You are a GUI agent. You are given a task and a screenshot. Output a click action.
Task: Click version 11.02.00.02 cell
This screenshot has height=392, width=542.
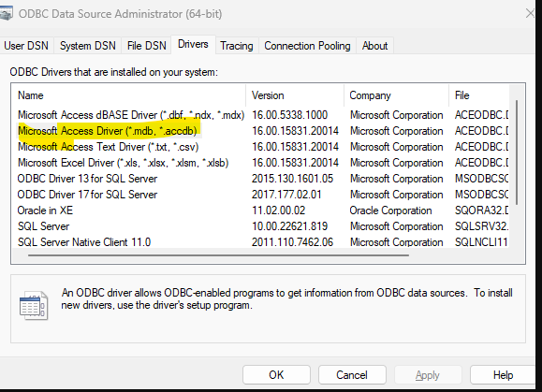[279, 211]
